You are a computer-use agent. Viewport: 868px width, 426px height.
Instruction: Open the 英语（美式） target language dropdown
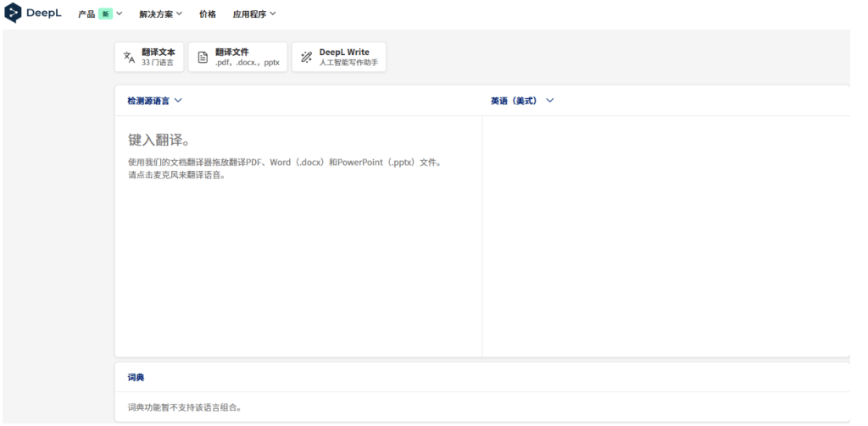coord(521,101)
